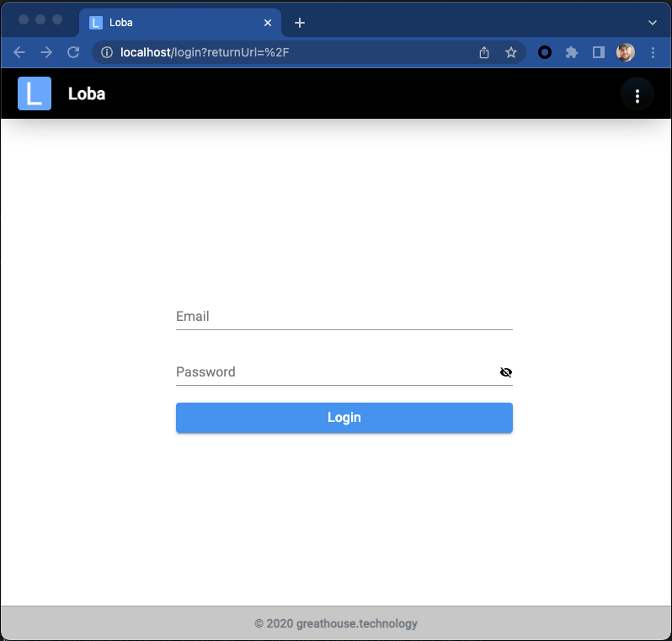The image size is (672, 641).
Task: Select the Loba browser tab
Action: point(180,23)
